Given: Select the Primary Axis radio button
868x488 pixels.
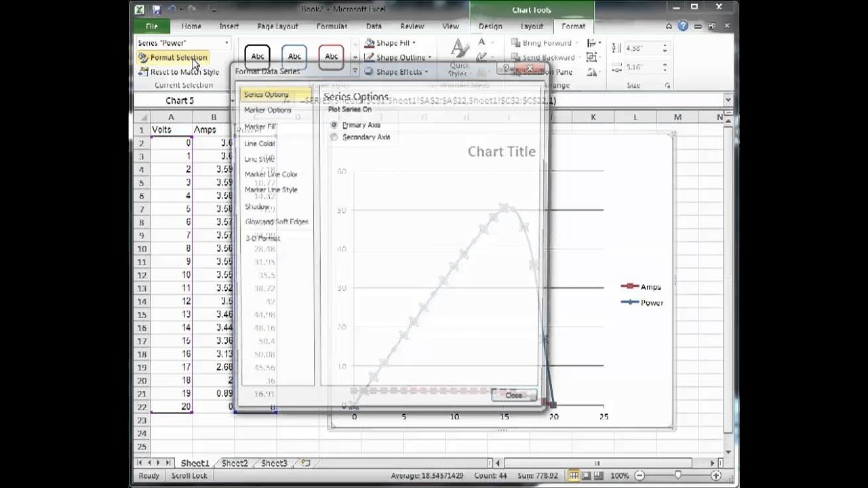Looking at the screenshot, I should (334, 125).
